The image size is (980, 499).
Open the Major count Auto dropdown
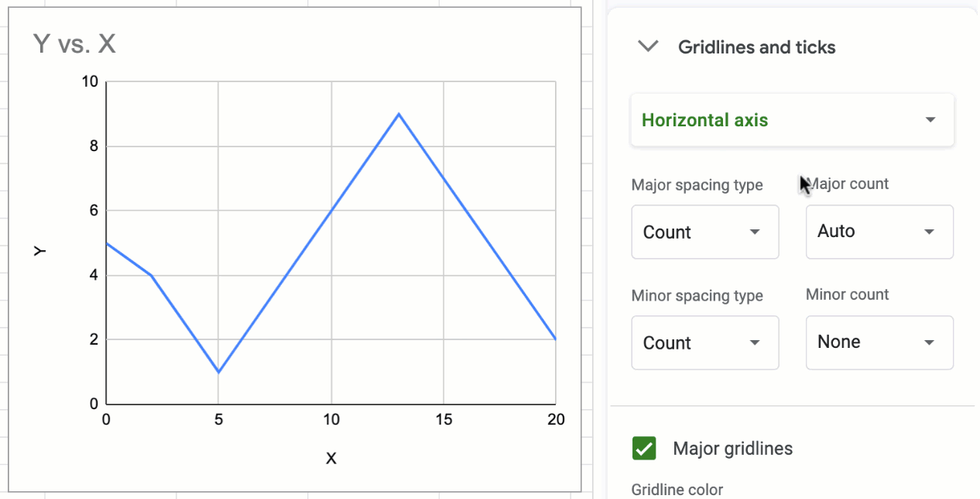(x=879, y=232)
